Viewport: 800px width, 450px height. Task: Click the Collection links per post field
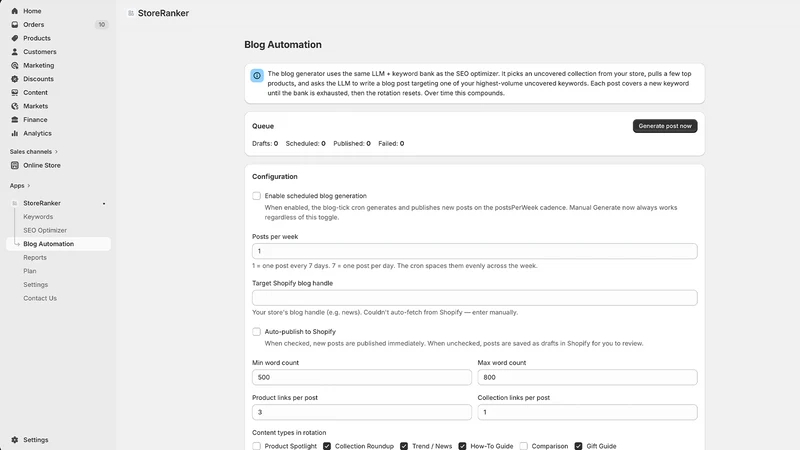[x=587, y=412]
